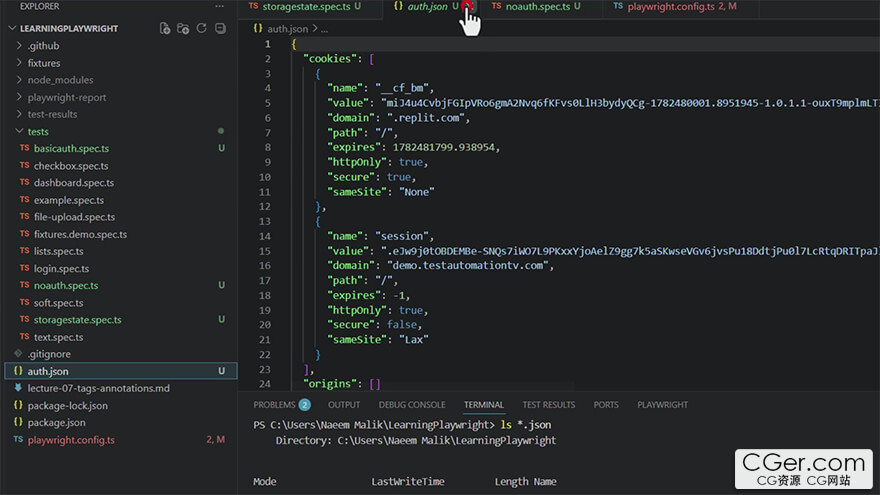The image size is (880, 495).
Task: Open the PLAYWRIGHT panel tab
Action: click(x=662, y=405)
